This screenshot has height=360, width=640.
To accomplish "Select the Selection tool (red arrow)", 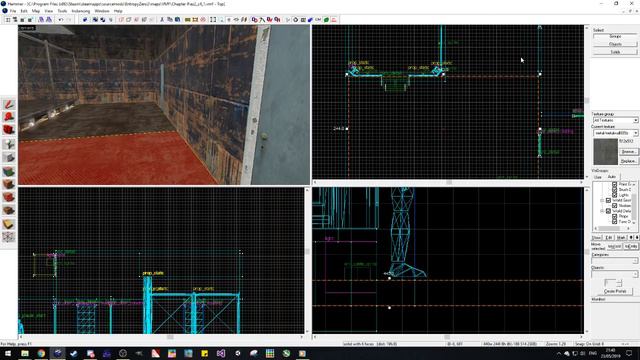I will point(9,104).
